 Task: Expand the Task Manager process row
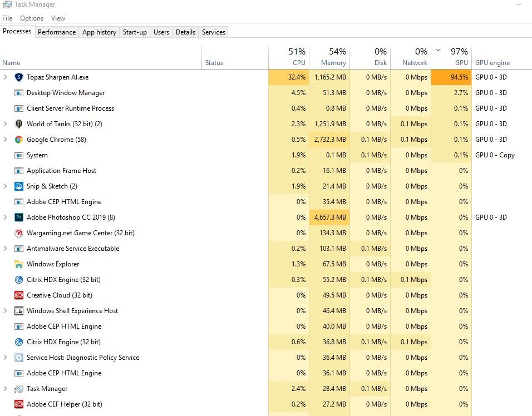(5, 389)
